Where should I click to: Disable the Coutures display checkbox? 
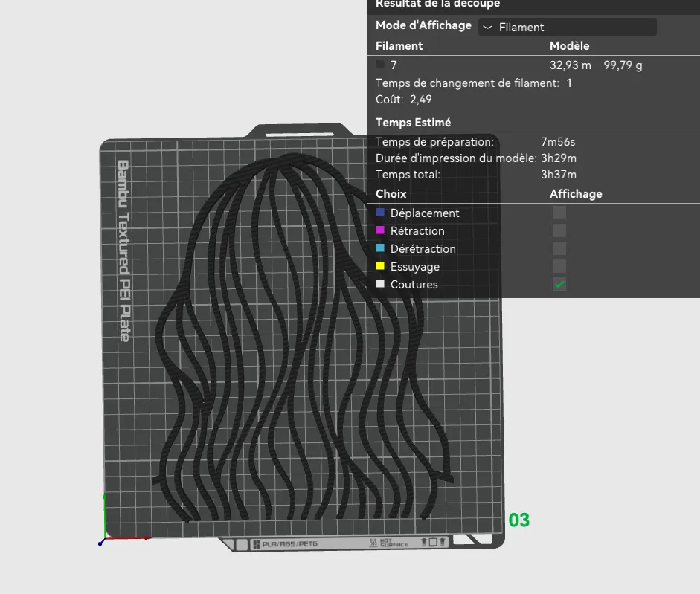click(x=559, y=284)
